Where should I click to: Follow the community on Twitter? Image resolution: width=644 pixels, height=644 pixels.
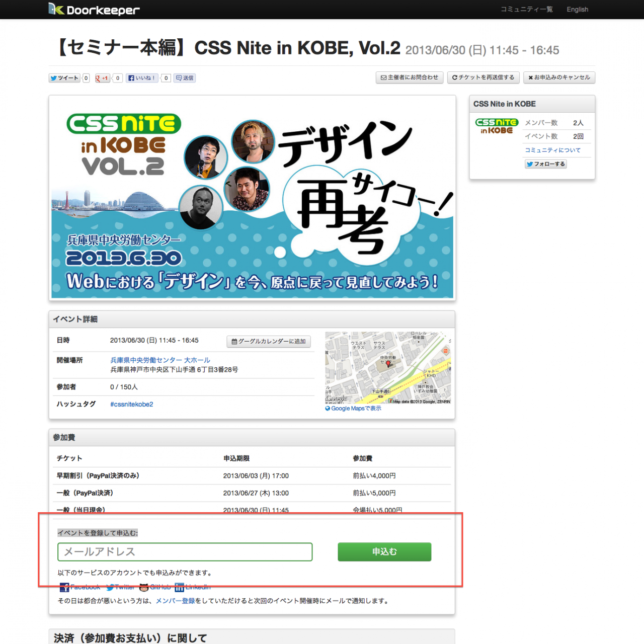click(x=545, y=164)
